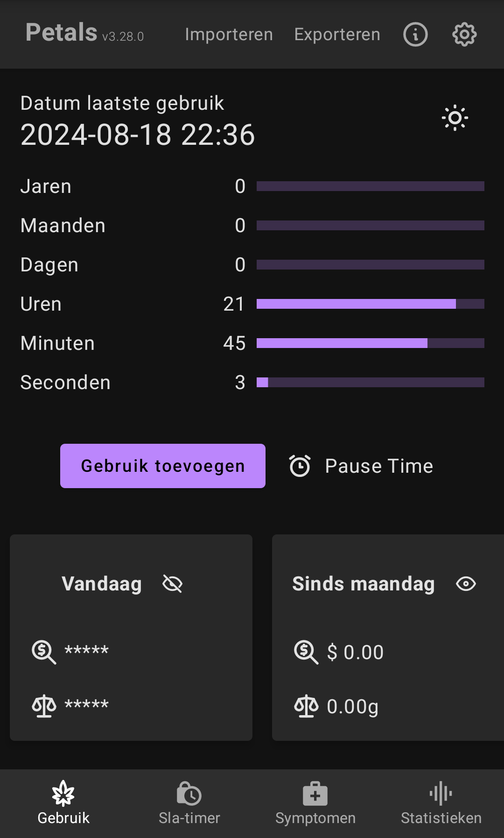Show hidden Vandaag values
Viewport: 504px width, 838px height.
coord(172,583)
